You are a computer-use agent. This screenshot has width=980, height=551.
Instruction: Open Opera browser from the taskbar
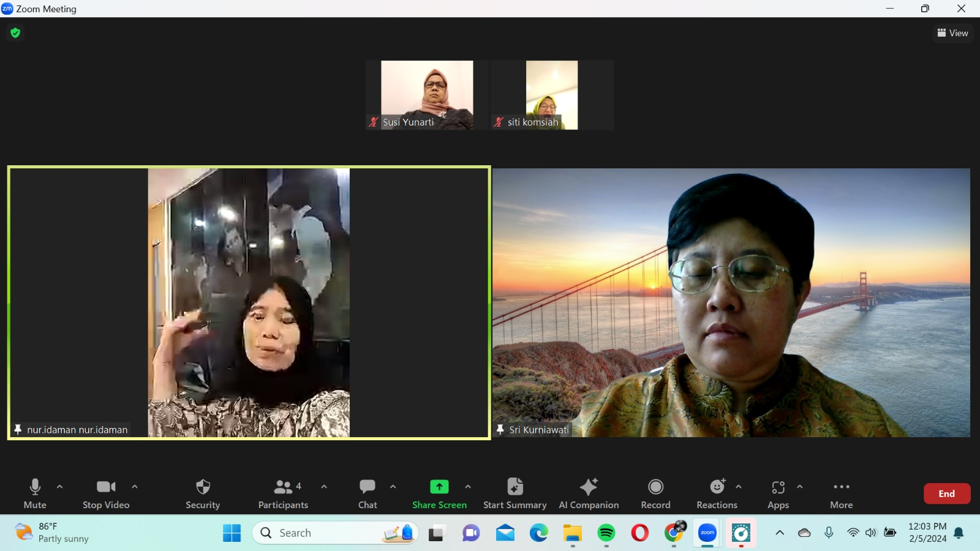coord(640,533)
